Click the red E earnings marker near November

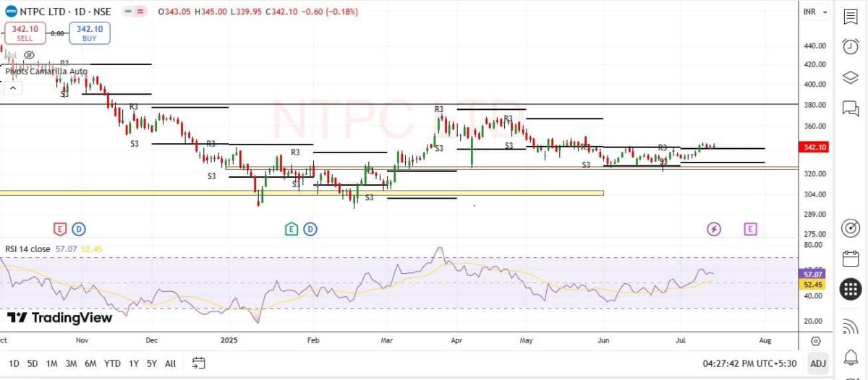[60, 229]
